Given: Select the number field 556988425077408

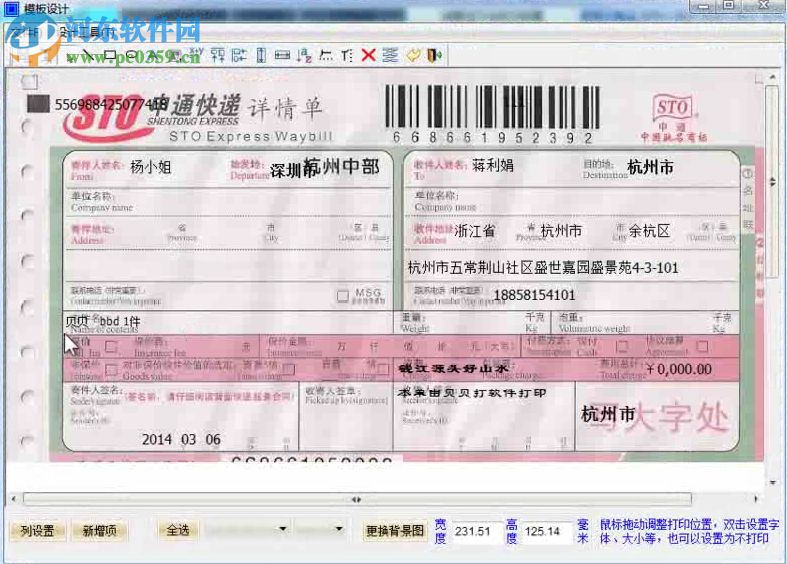Looking at the screenshot, I should click(x=111, y=105).
